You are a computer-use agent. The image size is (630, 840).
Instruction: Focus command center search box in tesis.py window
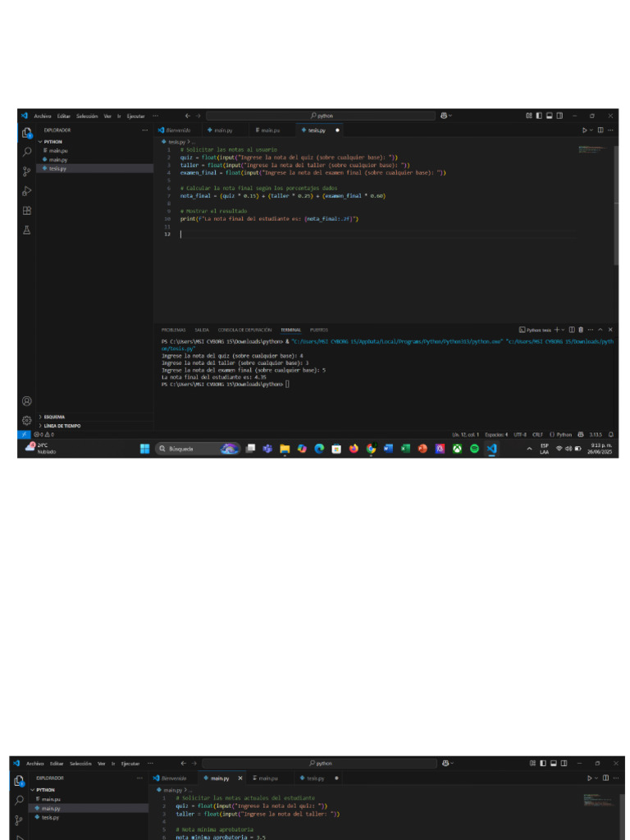321,116
